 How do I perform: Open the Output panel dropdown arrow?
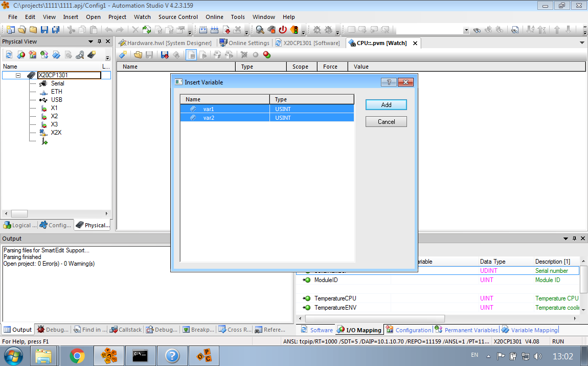[x=566, y=239]
